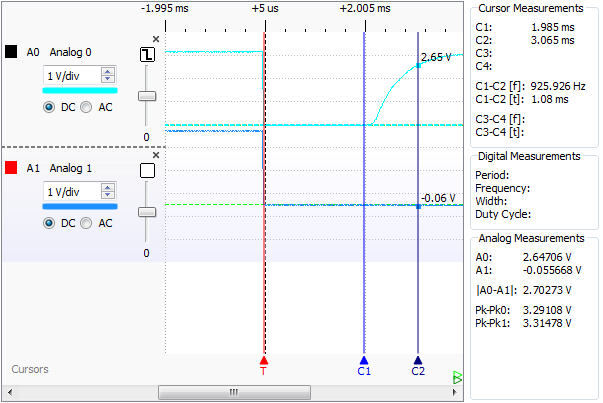Screen dimensions: 603x403
Task: Select AC coupling for channel A0
Action: click(86, 107)
